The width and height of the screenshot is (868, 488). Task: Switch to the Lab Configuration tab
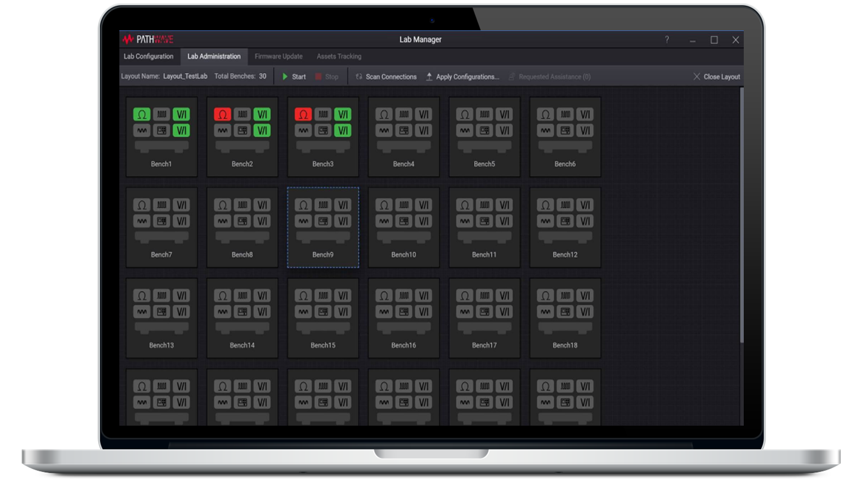coord(149,56)
